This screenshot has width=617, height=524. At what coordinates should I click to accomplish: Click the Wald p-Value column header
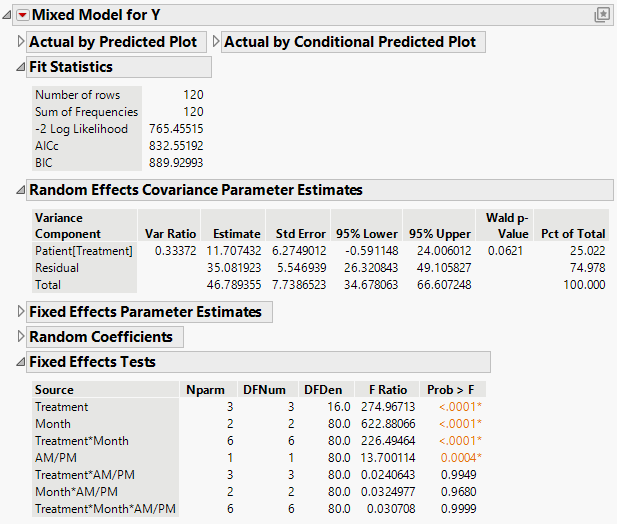506,225
